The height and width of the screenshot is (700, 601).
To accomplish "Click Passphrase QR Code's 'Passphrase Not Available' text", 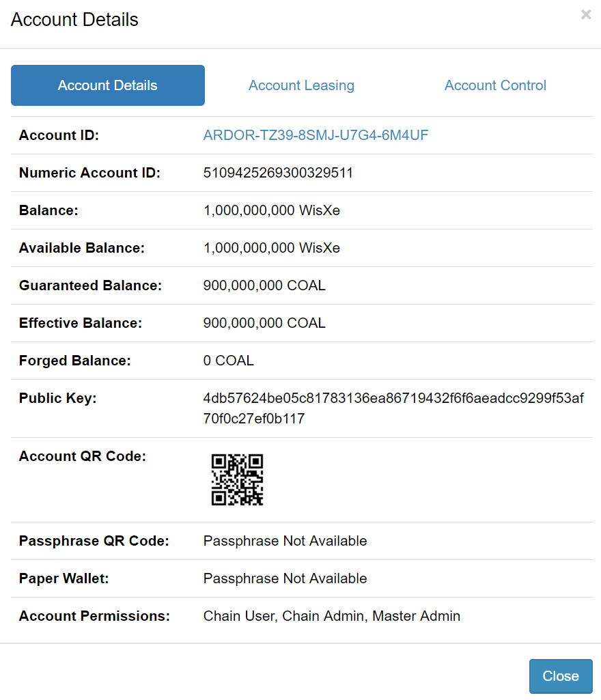I will click(x=285, y=541).
